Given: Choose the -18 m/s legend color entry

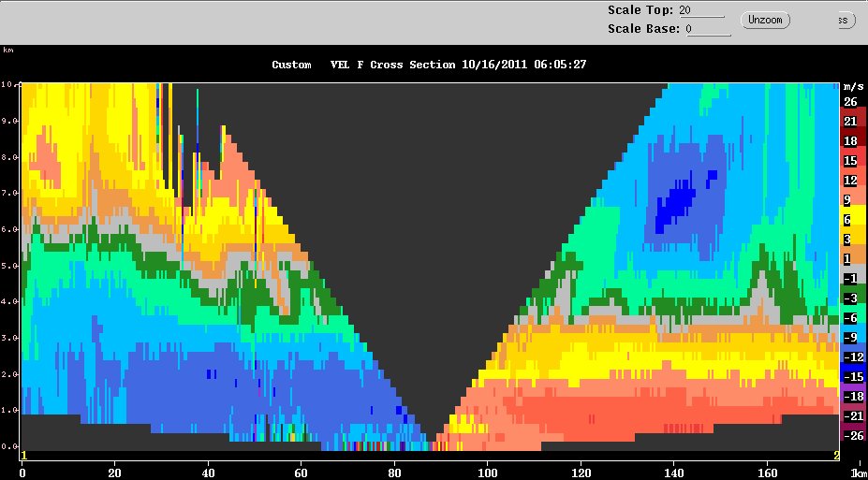Looking at the screenshot, I should (854, 397).
